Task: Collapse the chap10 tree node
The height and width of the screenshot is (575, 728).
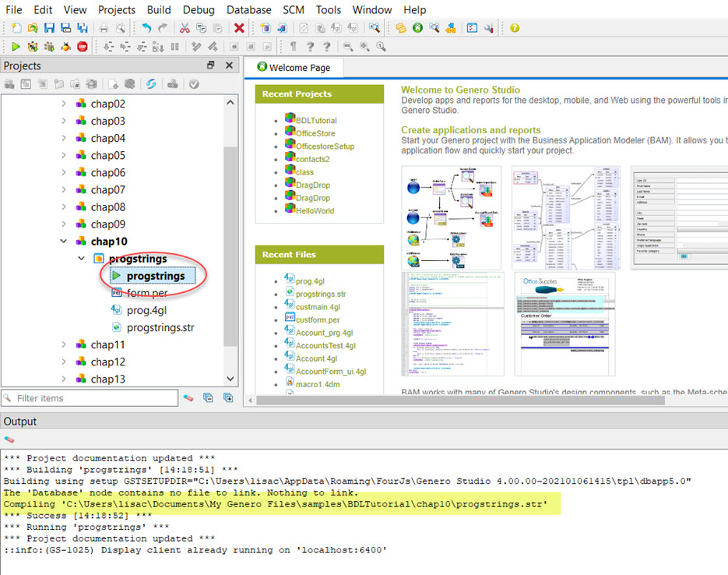Action: 64,241
